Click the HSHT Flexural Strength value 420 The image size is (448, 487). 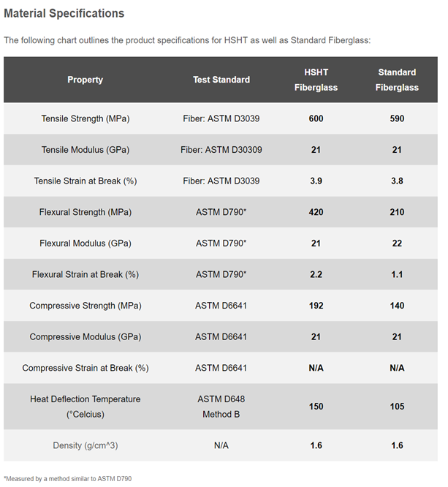click(316, 212)
